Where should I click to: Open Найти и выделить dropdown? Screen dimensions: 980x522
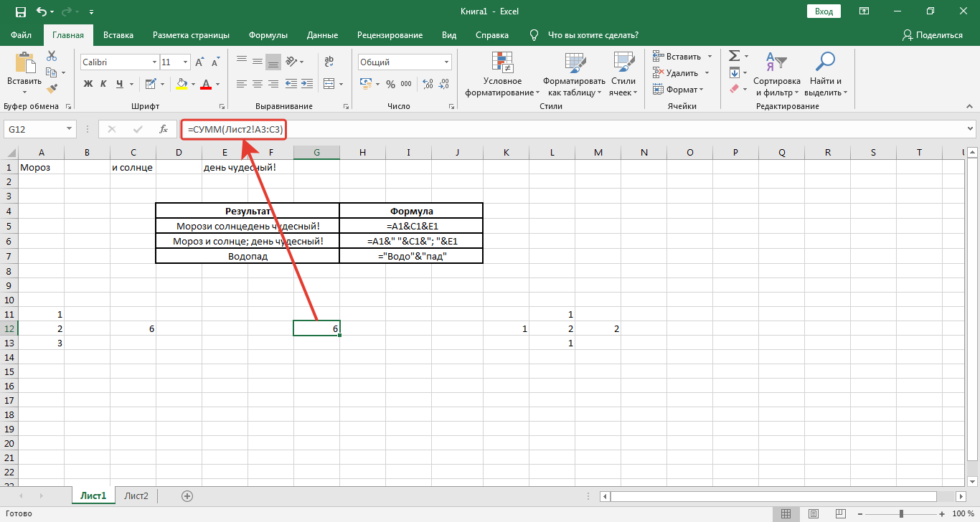click(x=826, y=74)
